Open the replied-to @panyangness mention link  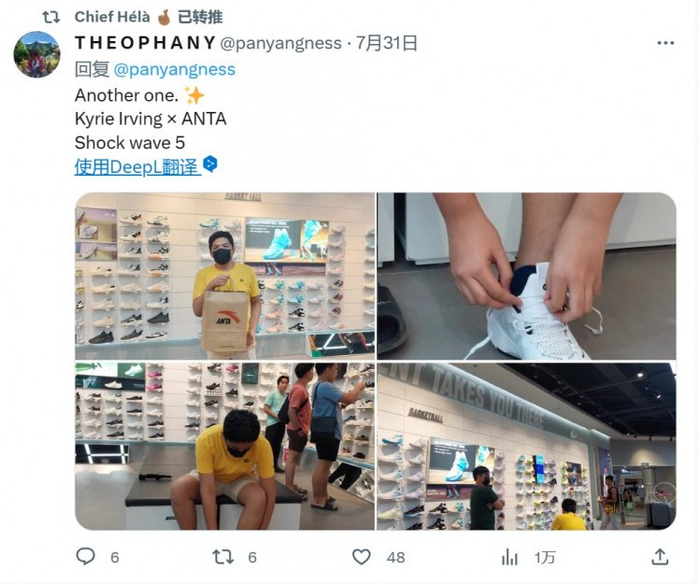[x=175, y=70]
